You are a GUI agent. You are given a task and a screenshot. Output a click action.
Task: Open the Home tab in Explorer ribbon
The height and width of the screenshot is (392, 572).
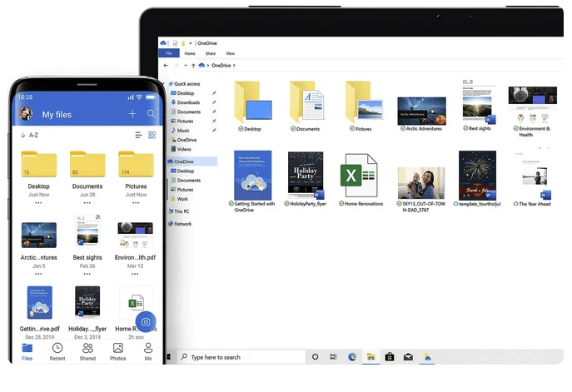190,53
